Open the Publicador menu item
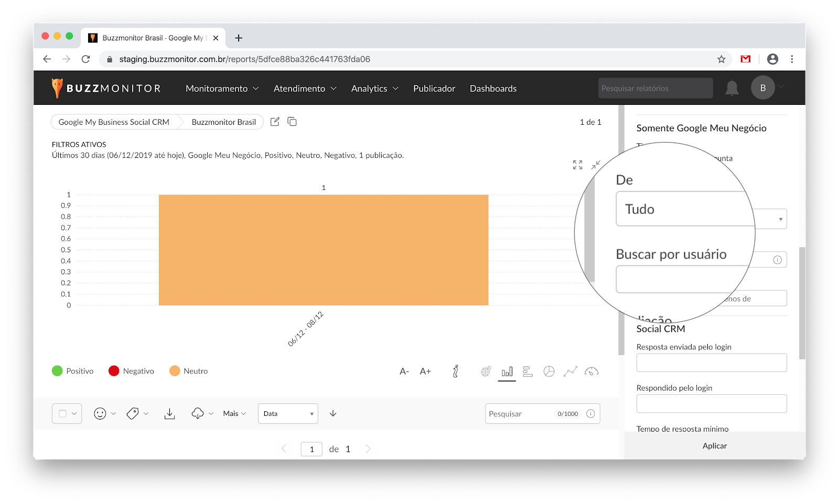Screen dimensions: 839x504 click(434, 89)
